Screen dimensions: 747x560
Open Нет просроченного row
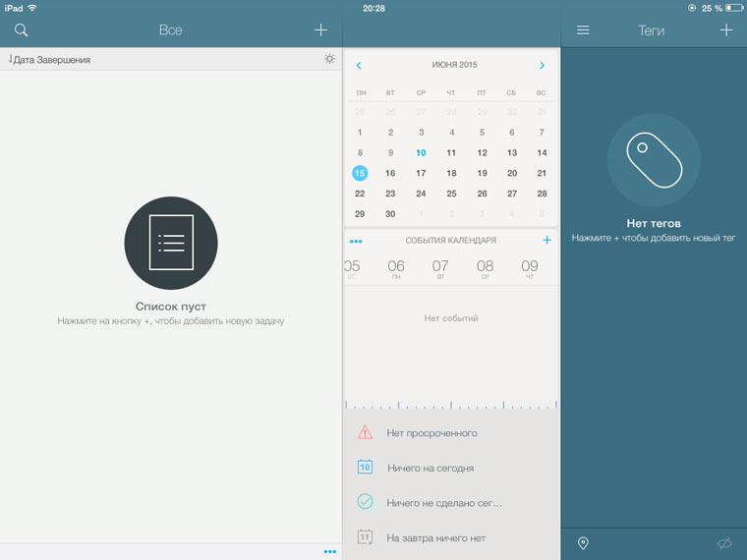click(x=451, y=433)
